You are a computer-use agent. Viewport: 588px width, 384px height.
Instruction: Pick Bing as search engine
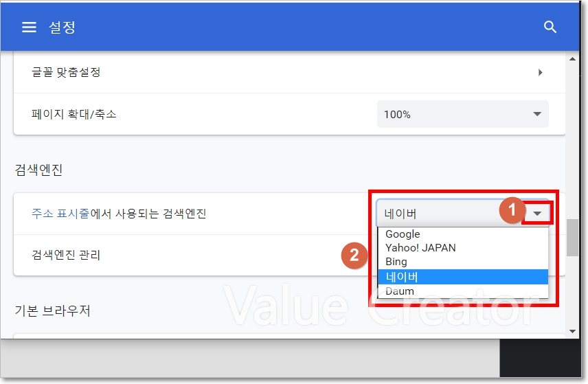pyautogui.click(x=463, y=262)
